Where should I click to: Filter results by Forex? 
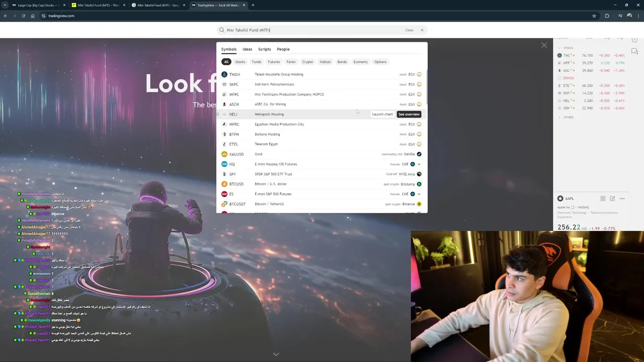coord(291,62)
